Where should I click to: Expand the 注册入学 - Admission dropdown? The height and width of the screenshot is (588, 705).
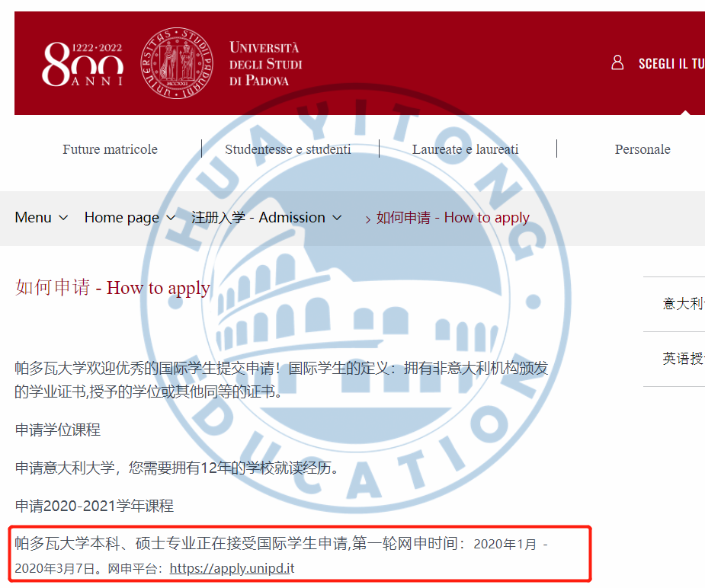267,217
